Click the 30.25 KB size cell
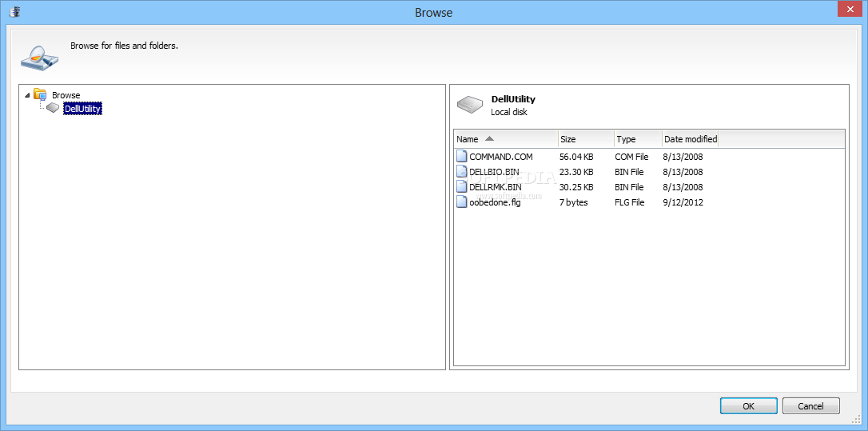Image resolution: width=868 pixels, height=431 pixels. [576, 186]
